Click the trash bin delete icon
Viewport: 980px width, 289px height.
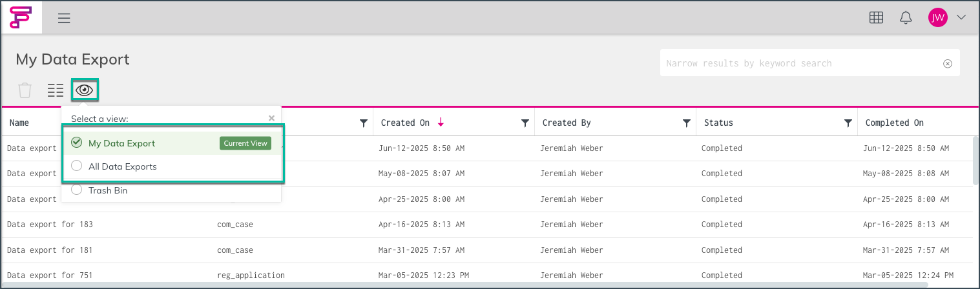[25, 90]
